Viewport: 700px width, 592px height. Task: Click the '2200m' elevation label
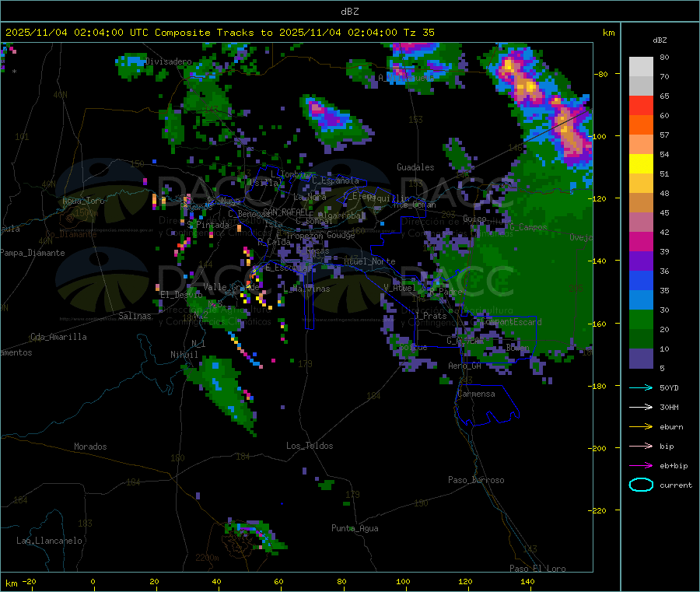coord(207,558)
